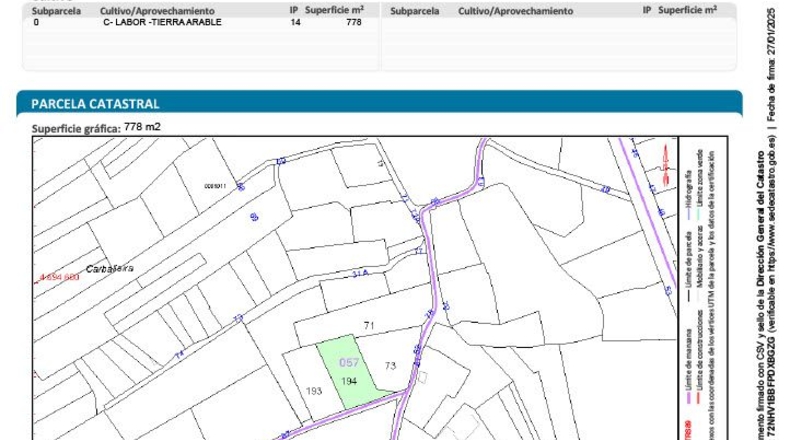Click parcel number '71' on the map
790x440 pixels.
tap(369, 326)
